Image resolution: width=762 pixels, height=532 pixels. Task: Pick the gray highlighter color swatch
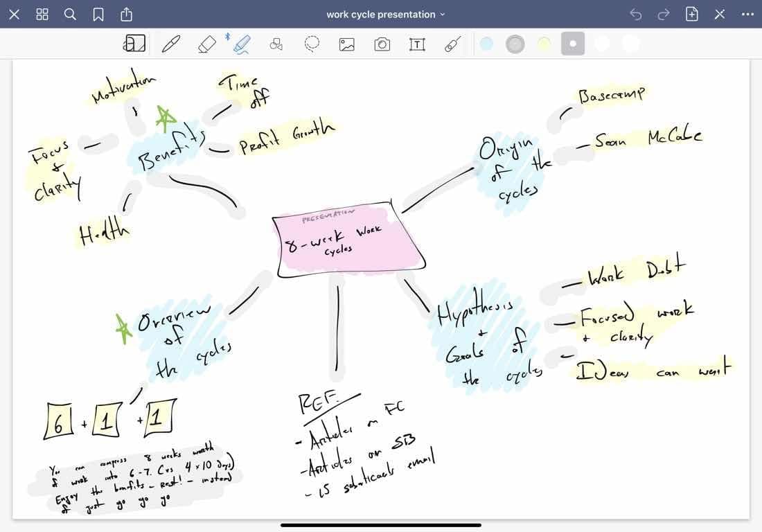[x=515, y=44]
